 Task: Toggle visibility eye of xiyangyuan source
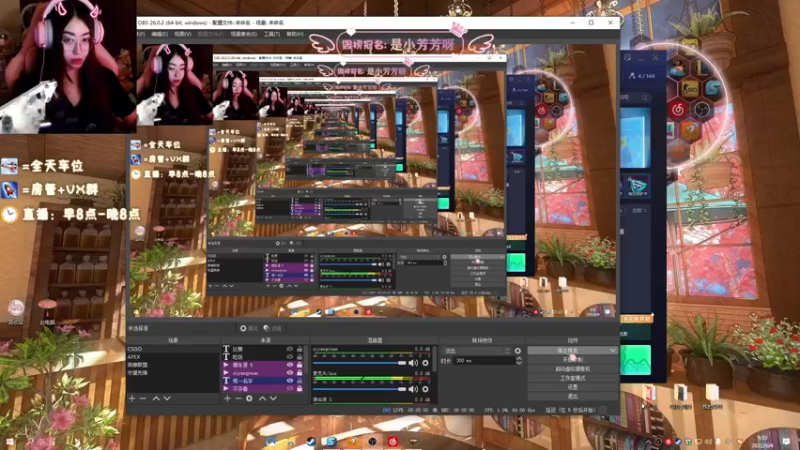(290, 373)
